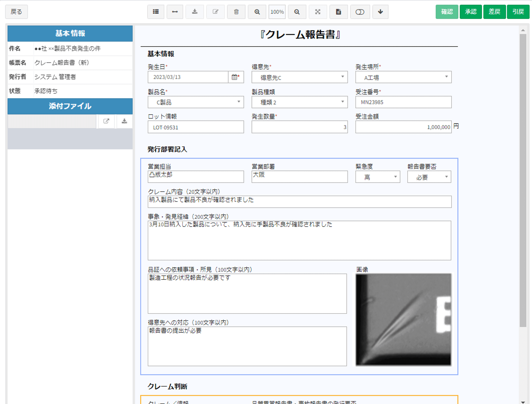
Task: Click the scrollbar down arrow
Action: [x=523, y=402]
